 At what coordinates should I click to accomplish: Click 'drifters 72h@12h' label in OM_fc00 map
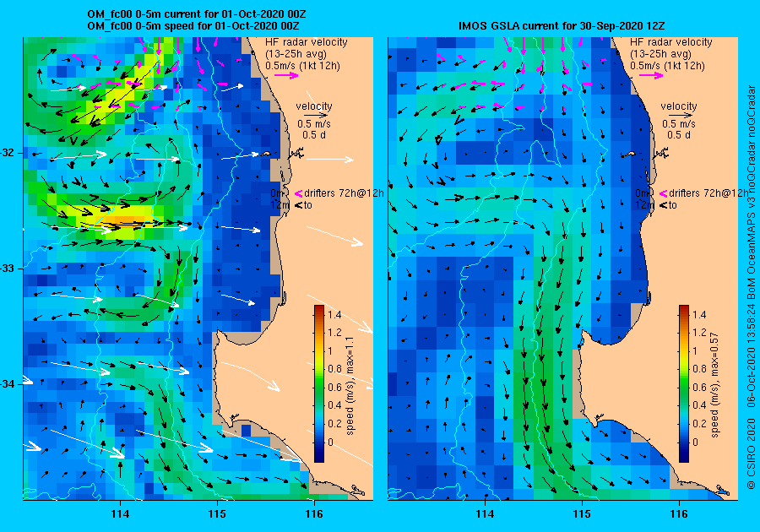click(x=344, y=193)
